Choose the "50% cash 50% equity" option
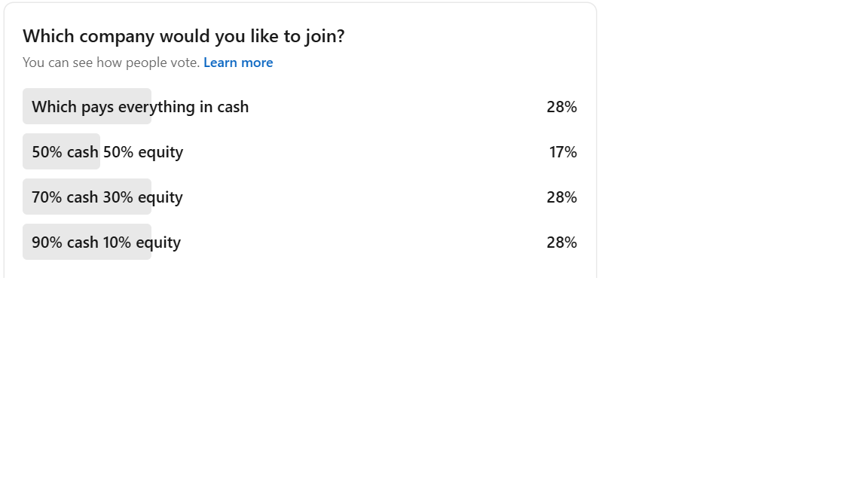Viewport: 868px width, 488px height. 107,152
